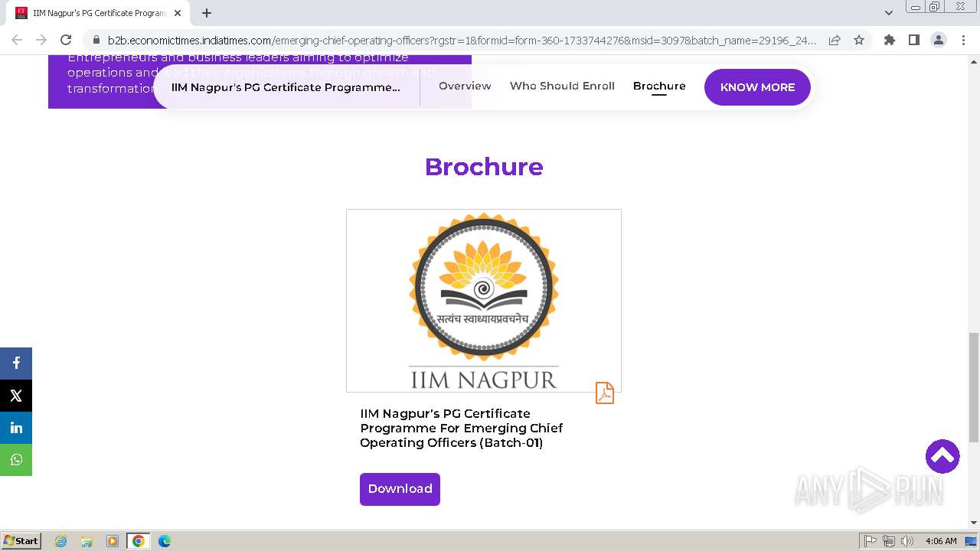Viewport: 980px width, 551px height.
Task: Open a new browser tab
Action: click(x=207, y=13)
